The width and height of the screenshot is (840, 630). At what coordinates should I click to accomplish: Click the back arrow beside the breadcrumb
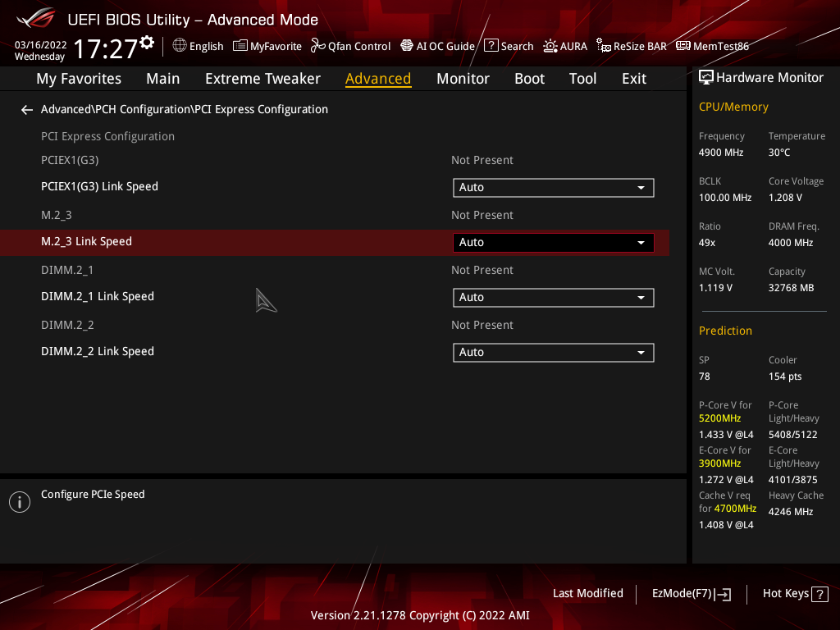(27, 110)
